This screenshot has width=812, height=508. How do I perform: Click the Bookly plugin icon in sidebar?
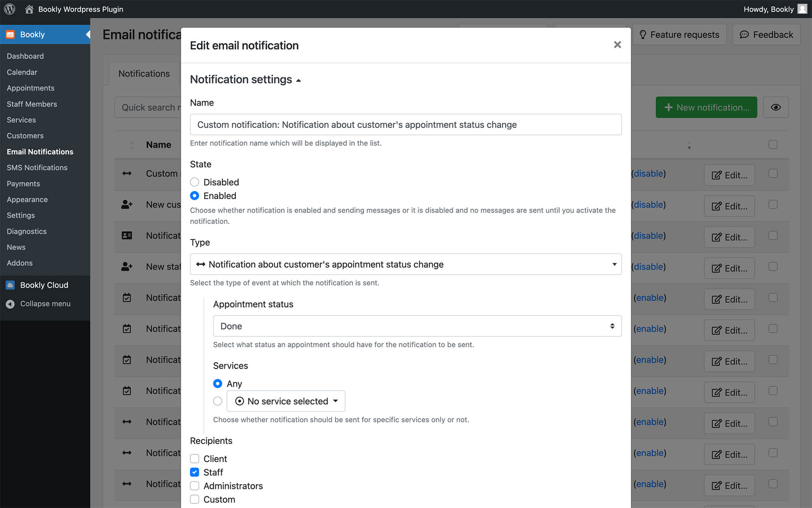click(x=10, y=35)
